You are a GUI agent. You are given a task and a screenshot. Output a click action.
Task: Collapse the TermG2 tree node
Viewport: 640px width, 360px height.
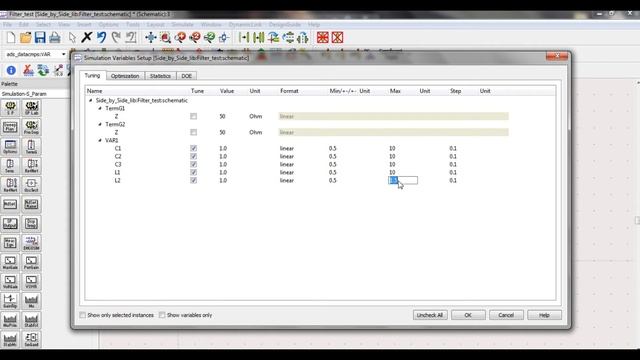tap(100, 124)
